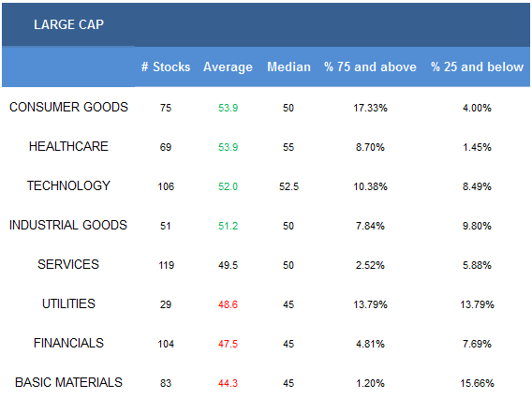Viewport: 532px width, 399px height.
Task: Click the Services stock count 119
Action: point(167,265)
